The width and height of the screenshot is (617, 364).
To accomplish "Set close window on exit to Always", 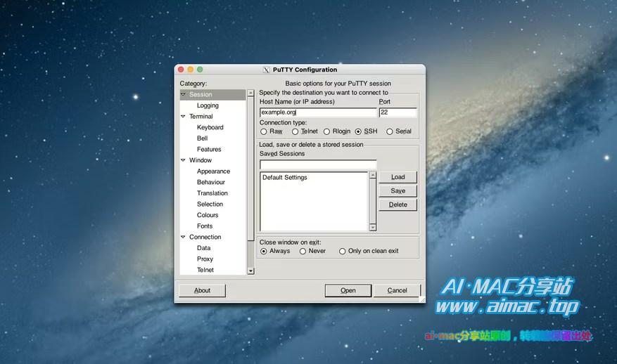I will point(264,251).
